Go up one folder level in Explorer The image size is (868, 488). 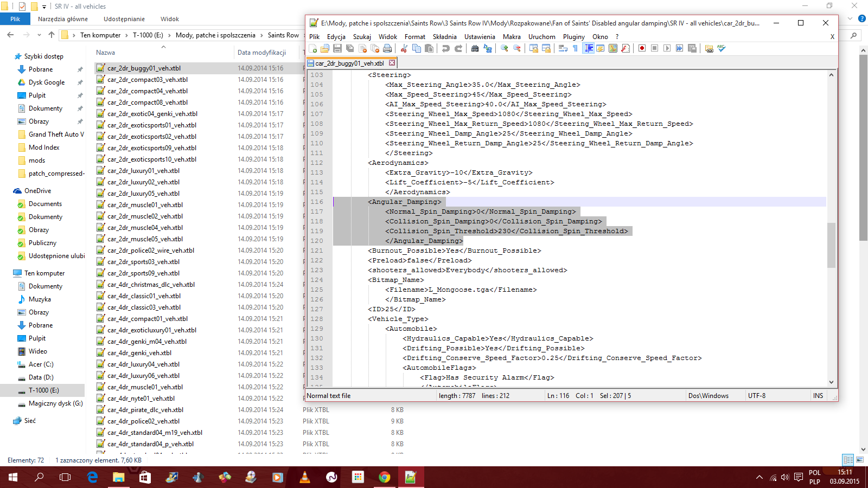[x=52, y=35]
